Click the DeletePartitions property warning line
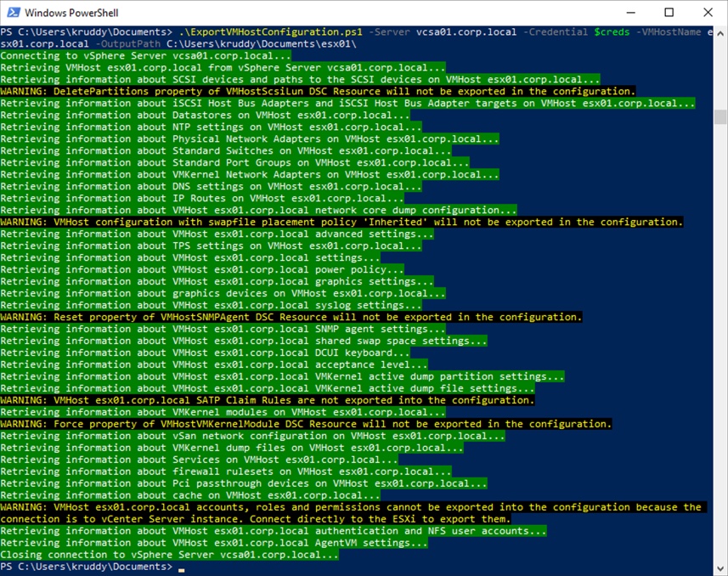The width and height of the screenshot is (728, 576). pyautogui.click(x=318, y=91)
